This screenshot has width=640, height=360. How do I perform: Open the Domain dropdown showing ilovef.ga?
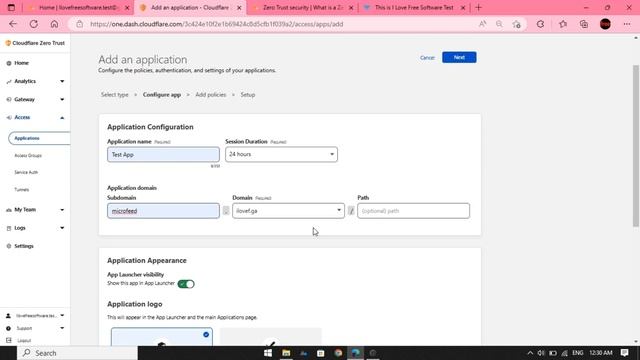pos(288,211)
